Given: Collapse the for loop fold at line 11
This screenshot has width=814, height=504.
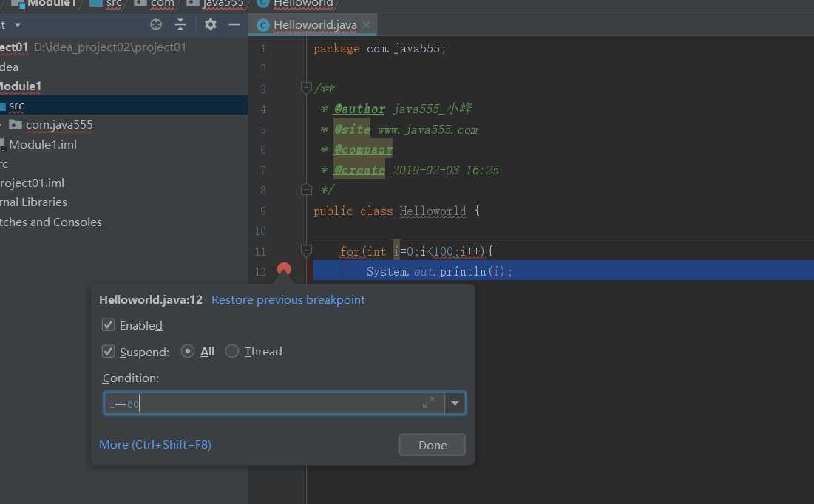Looking at the screenshot, I should (306, 251).
